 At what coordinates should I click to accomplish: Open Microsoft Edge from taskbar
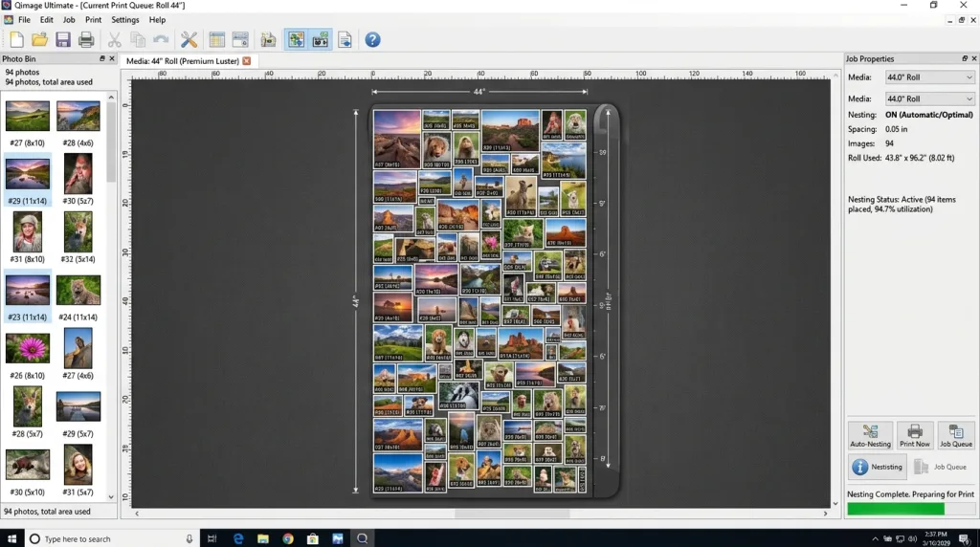click(x=238, y=538)
